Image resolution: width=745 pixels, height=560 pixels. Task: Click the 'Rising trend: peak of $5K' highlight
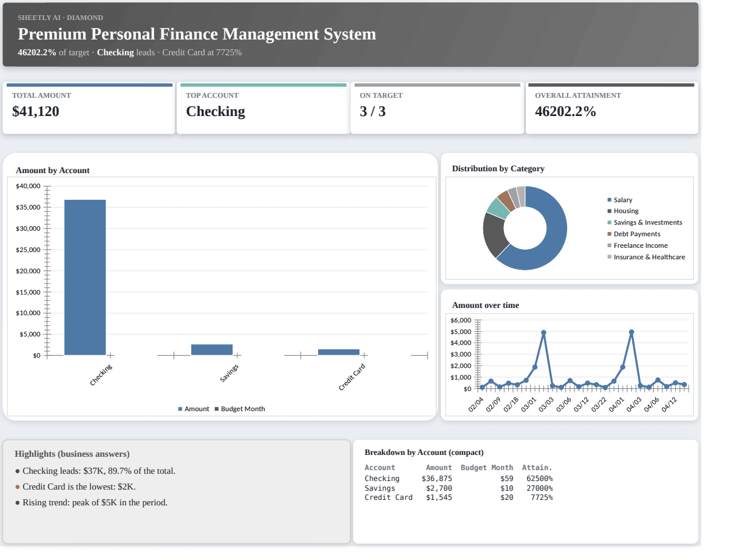click(95, 502)
